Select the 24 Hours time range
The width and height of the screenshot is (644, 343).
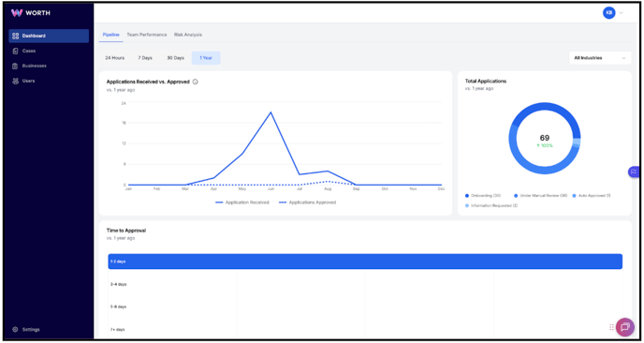[114, 58]
